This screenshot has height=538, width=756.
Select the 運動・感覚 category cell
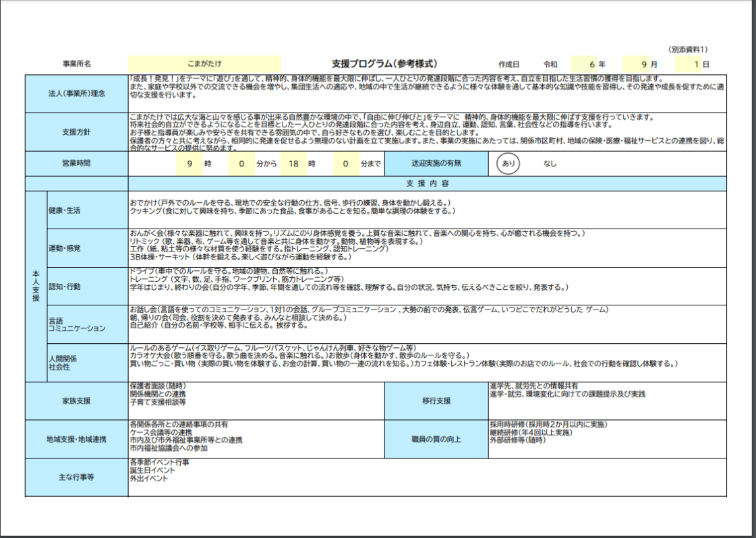click(x=87, y=248)
